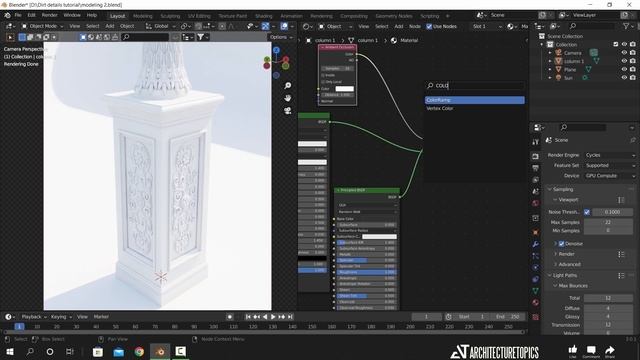The height and width of the screenshot is (360, 640).
Task: Hide the Sun object with eye icon
Action: (x=624, y=78)
